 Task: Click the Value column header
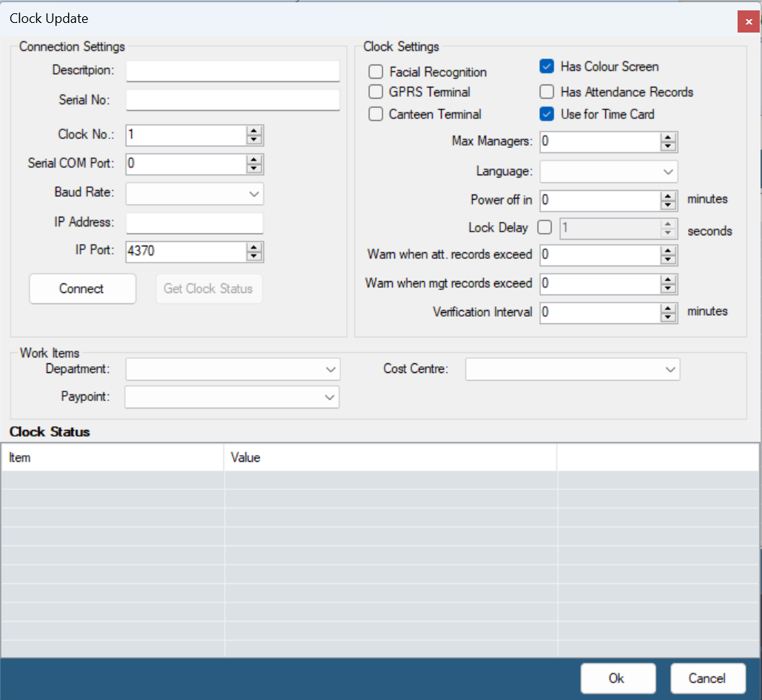click(x=390, y=457)
